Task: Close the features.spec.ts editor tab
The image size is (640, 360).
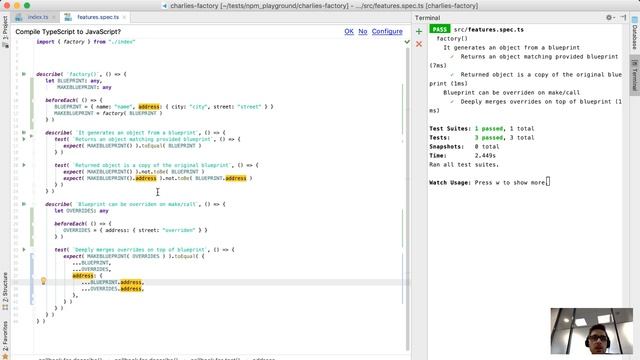Action: click(124, 17)
